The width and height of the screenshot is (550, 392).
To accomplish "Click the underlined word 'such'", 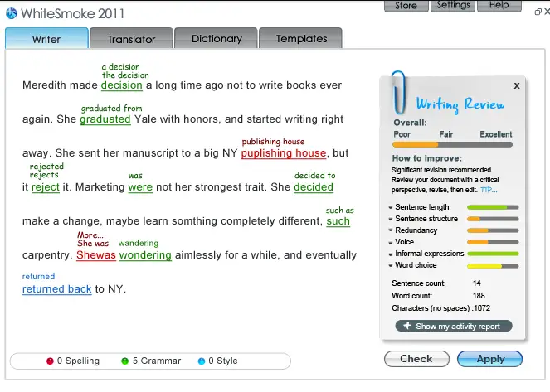I will [x=338, y=221].
